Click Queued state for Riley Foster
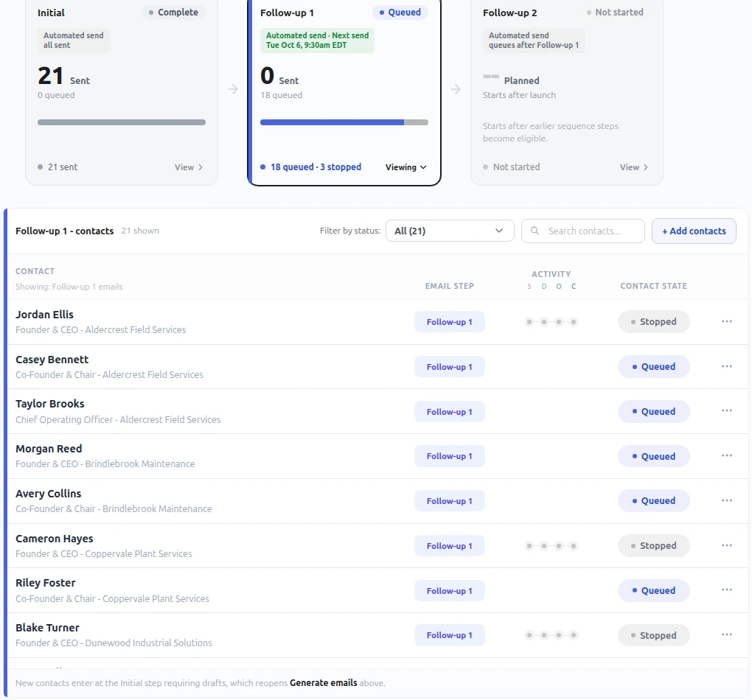Screen dimensions: 752x700 [x=654, y=591]
